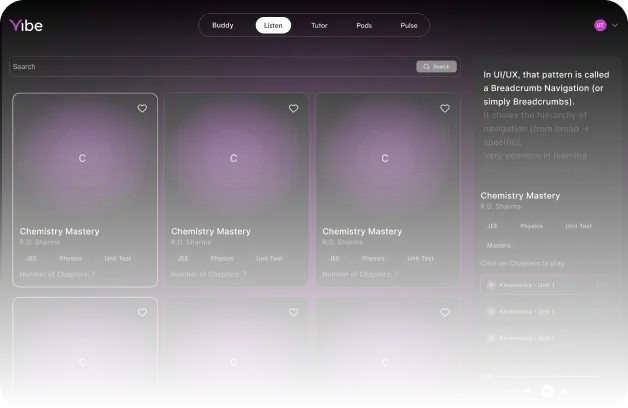Open the Tutor tab
Image resolution: width=628 pixels, height=408 pixels.
point(319,25)
